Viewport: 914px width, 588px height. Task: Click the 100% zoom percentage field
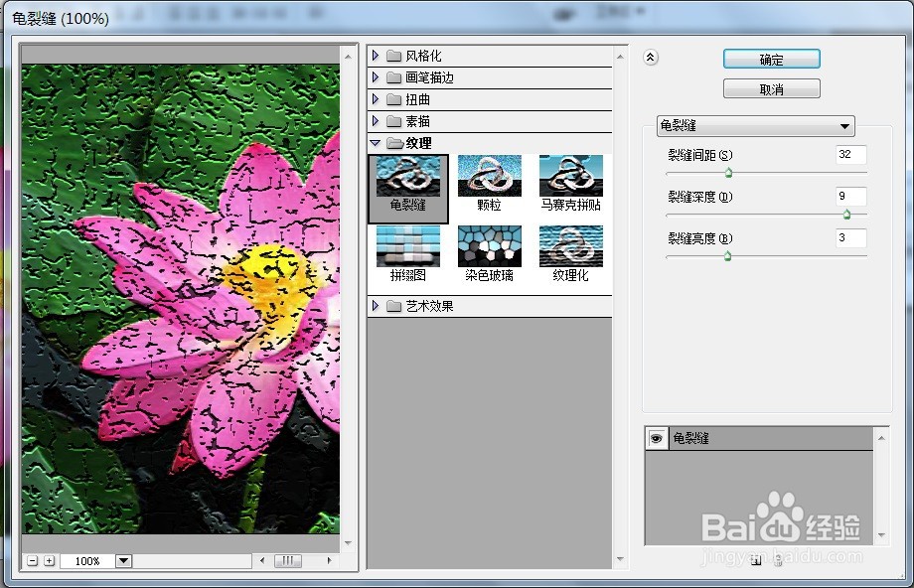tap(87, 560)
